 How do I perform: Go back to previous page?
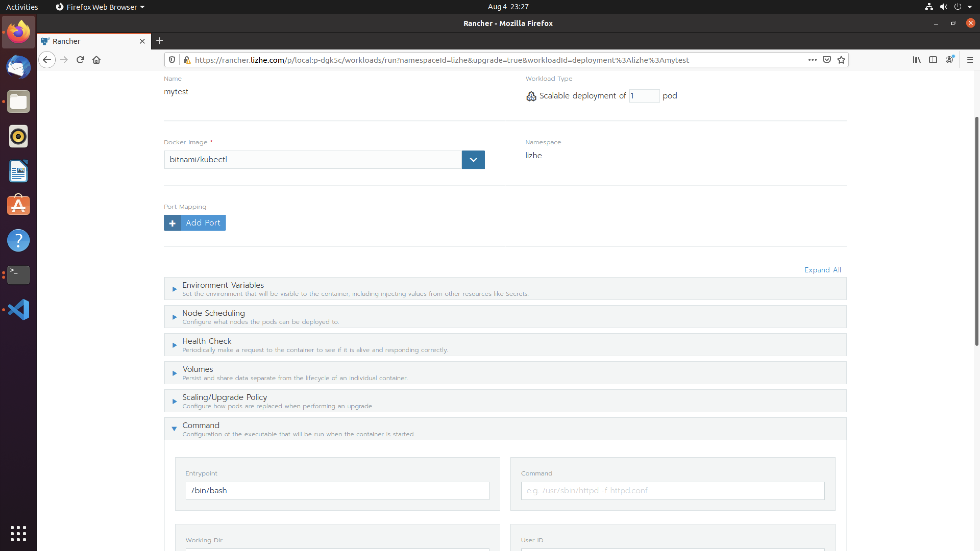(x=47, y=60)
